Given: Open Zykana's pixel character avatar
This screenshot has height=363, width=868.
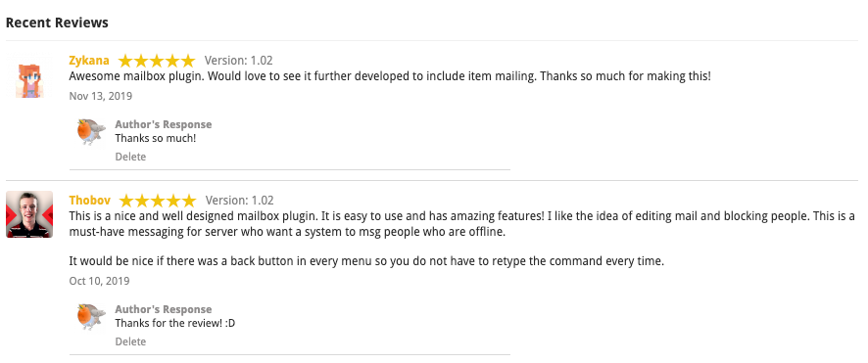Looking at the screenshot, I should pos(29,75).
